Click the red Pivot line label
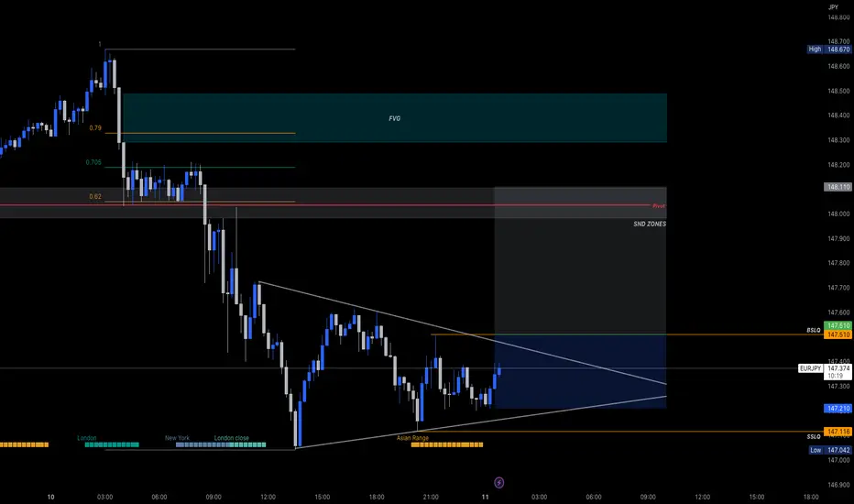Screen dimensions: 854x504 (x=659, y=206)
